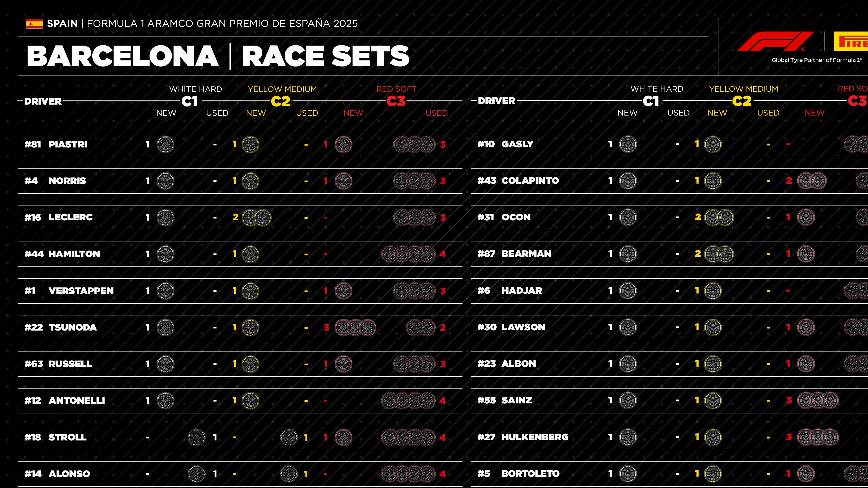Click Bortoleto's new red soft tyre icon
Image resolution: width=868 pixels, height=488 pixels.
[x=806, y=474]
